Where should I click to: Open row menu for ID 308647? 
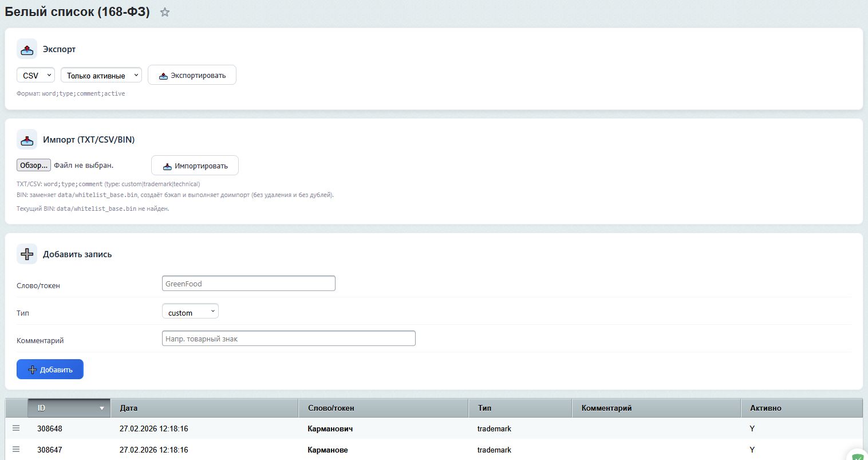point(16,450)
